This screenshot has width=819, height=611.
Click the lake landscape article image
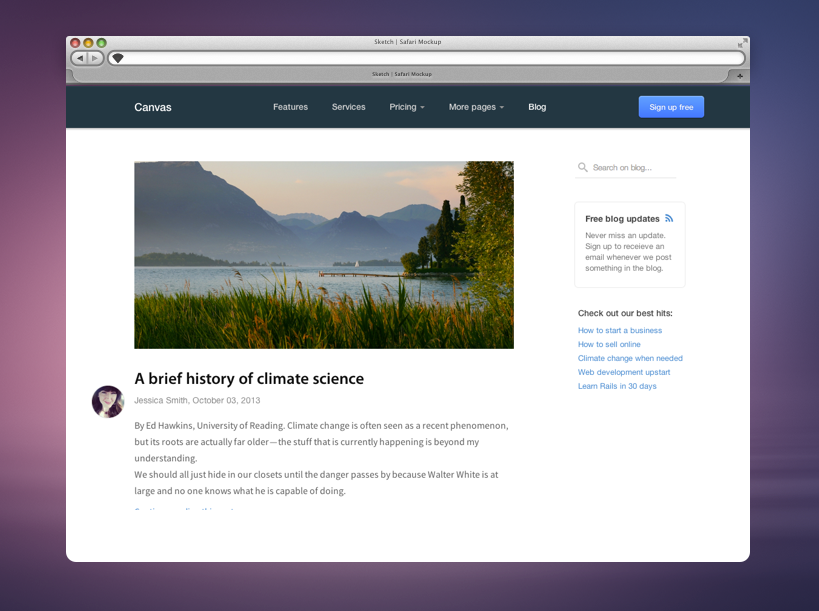click(x=324, y=255)
